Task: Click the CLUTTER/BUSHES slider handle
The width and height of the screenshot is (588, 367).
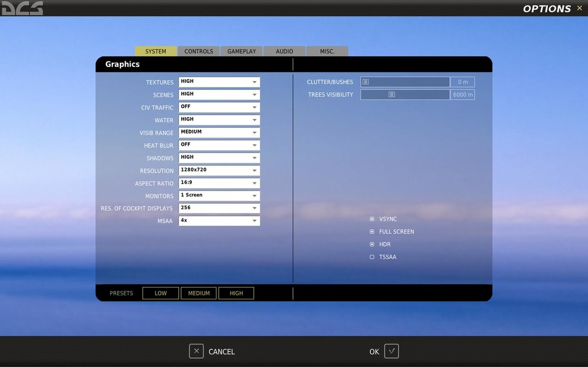Action: (x=366, y=82)
